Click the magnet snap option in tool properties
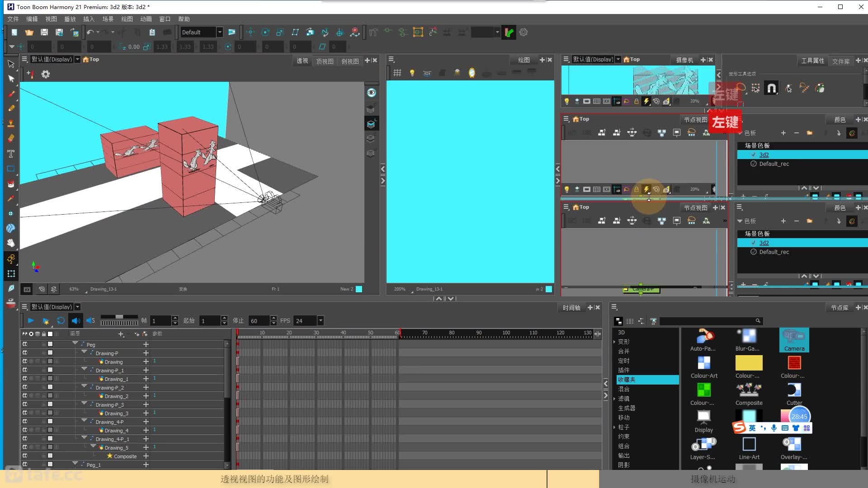The image size is (868, 488). [x=772, y=88]
